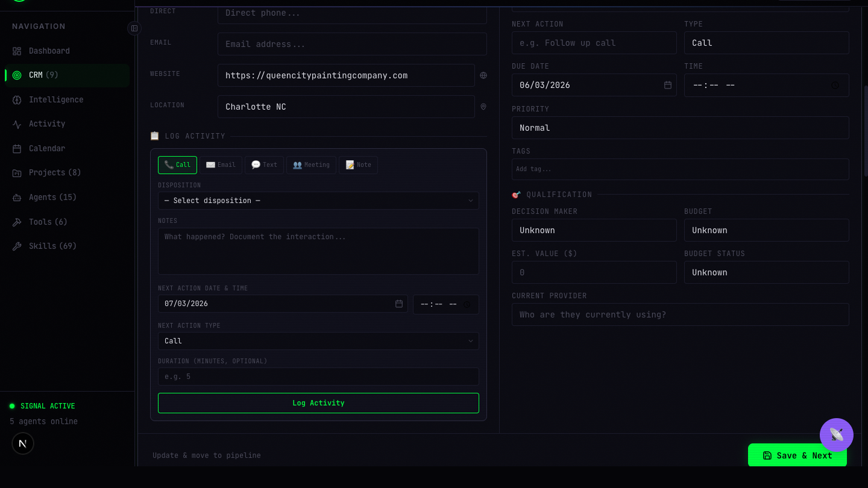Select the Call activity type tab
Image resolution: width=868 pixels, height=488 pixels.
[177, 165]
